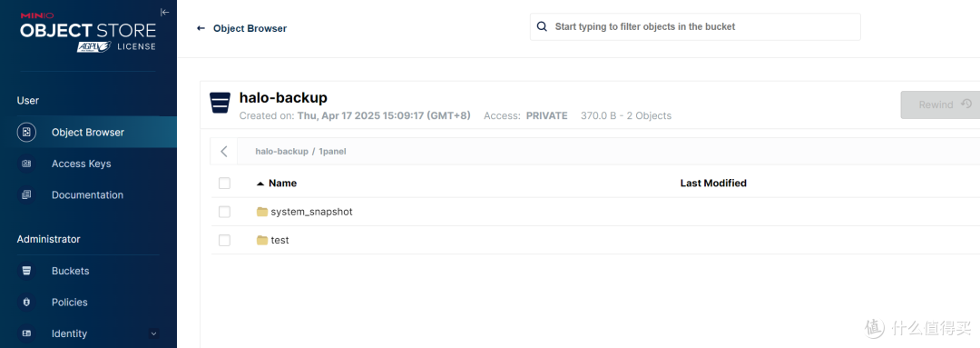Image resolution: width=980 pixels, height=348 pixels.
Task: Click the halo-backup bucket title
Action: tap(283, 98)
